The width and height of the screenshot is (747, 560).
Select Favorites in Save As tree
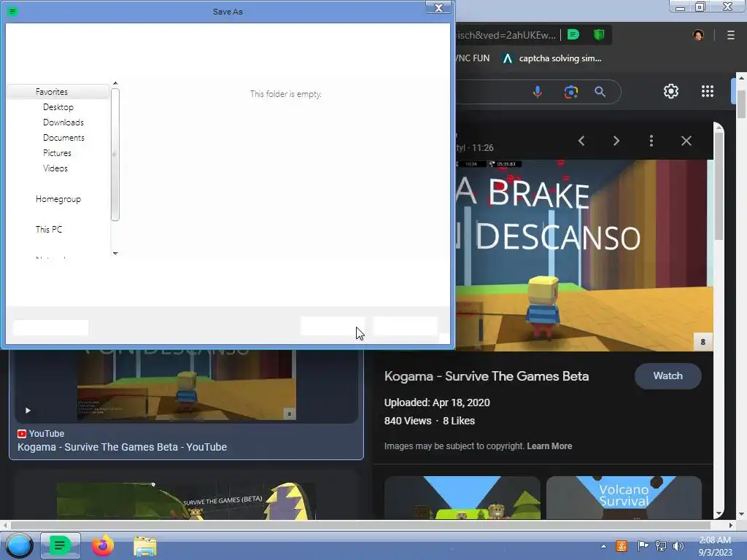point(58,92)
